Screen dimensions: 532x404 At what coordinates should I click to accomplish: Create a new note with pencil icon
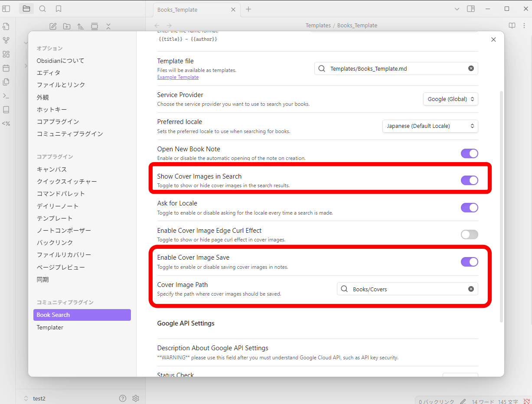coord(53,26)
